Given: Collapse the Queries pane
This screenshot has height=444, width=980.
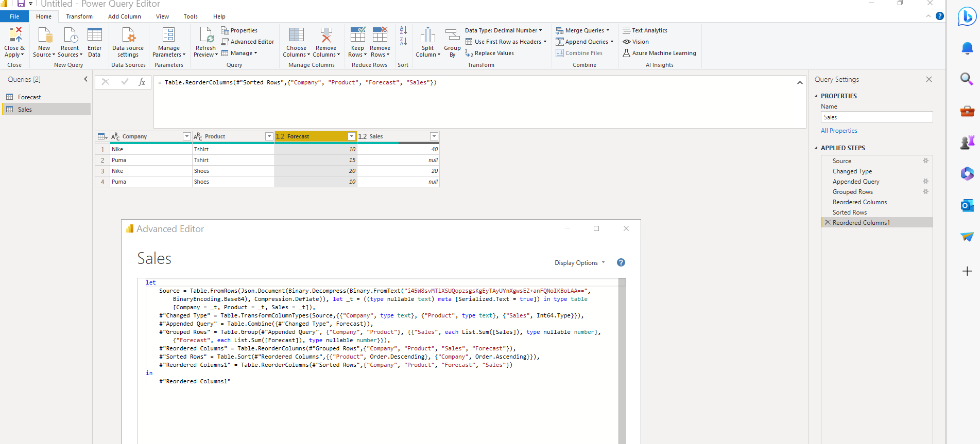Looking at the screenshot, I should (86, 79).
